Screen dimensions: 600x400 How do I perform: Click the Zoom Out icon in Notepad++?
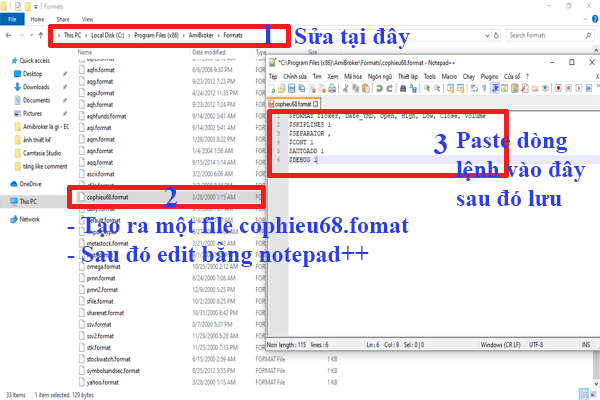click(437, 88)
